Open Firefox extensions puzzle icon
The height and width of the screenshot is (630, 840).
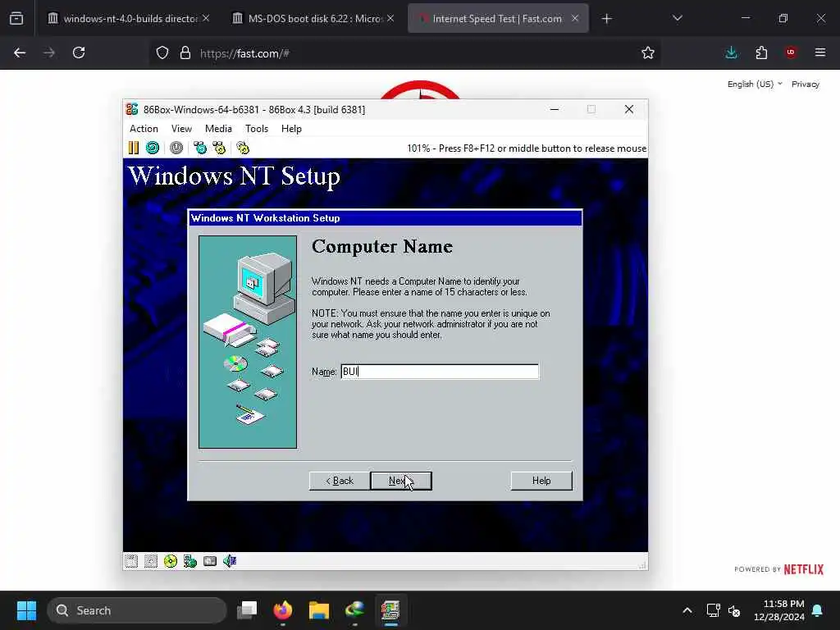point(761,52)
